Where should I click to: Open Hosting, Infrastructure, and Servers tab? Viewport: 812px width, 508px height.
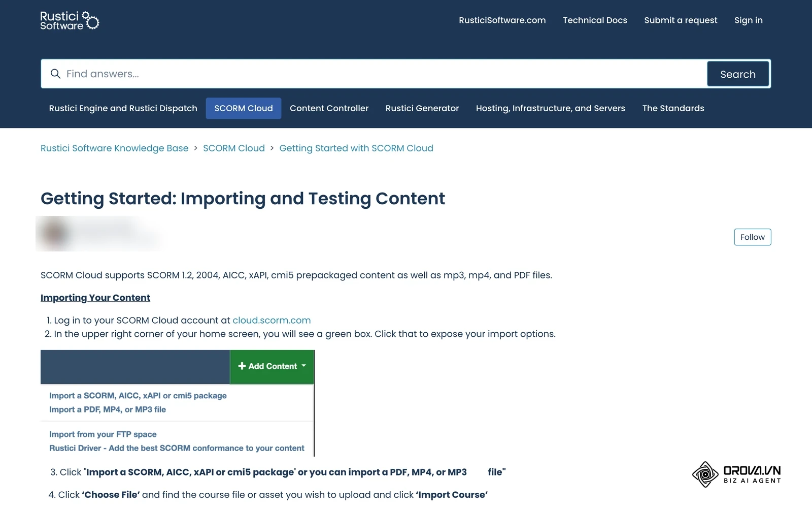tap(551, 108)
